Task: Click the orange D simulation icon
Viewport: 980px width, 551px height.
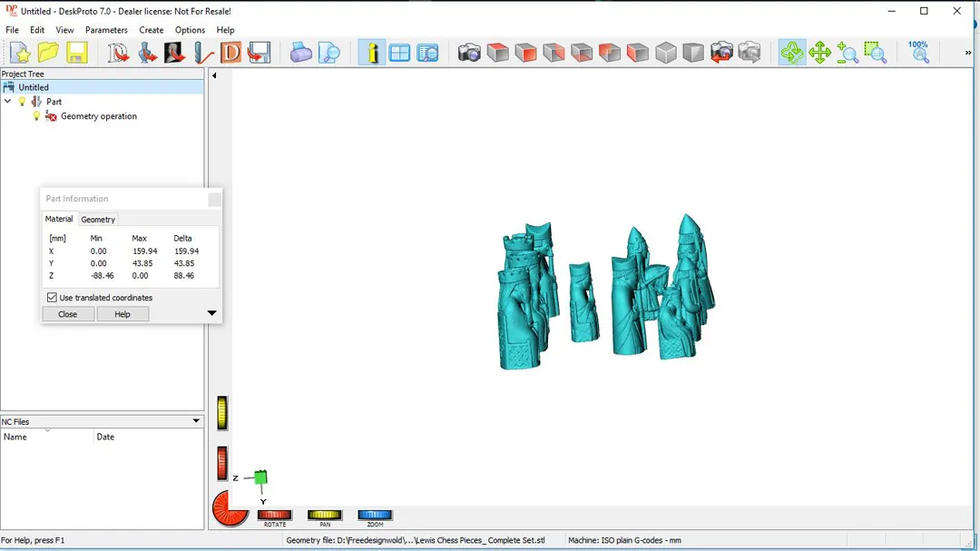Action: pos(230,53)
